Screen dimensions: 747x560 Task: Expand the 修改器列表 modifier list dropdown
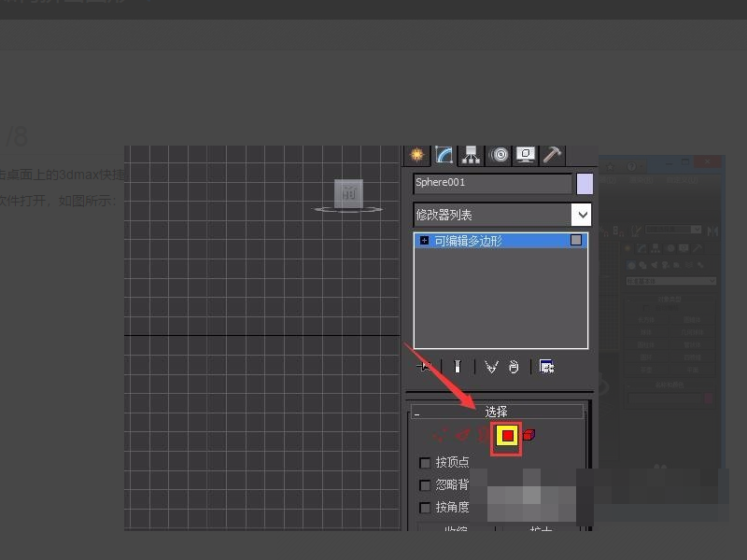pos(582,215)
